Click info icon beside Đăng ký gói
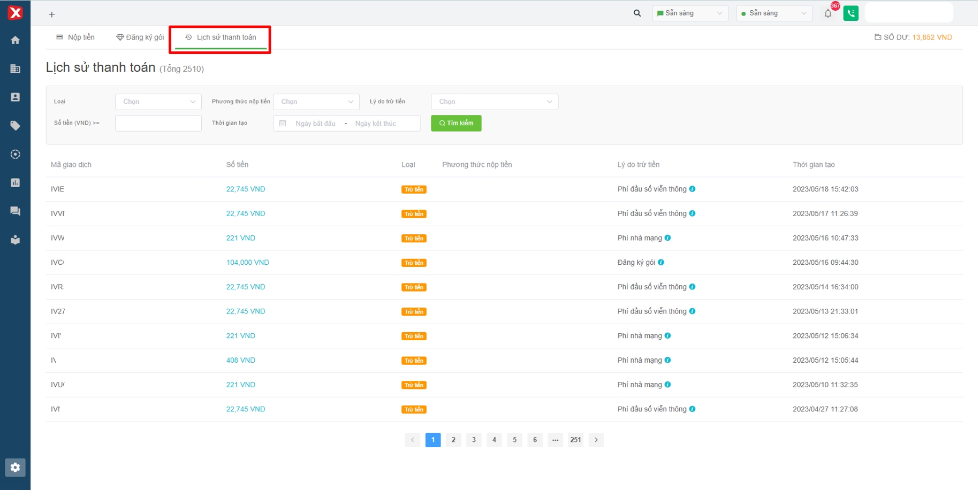Screen dimensions: 980x490 tap(661, 263)
